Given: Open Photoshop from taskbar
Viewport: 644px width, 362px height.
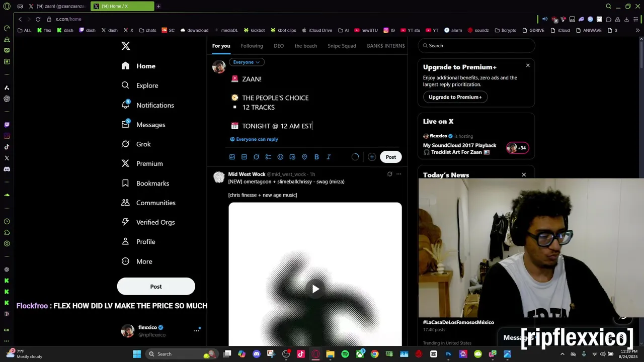Looking at the screenshot, I should point(448,354).
